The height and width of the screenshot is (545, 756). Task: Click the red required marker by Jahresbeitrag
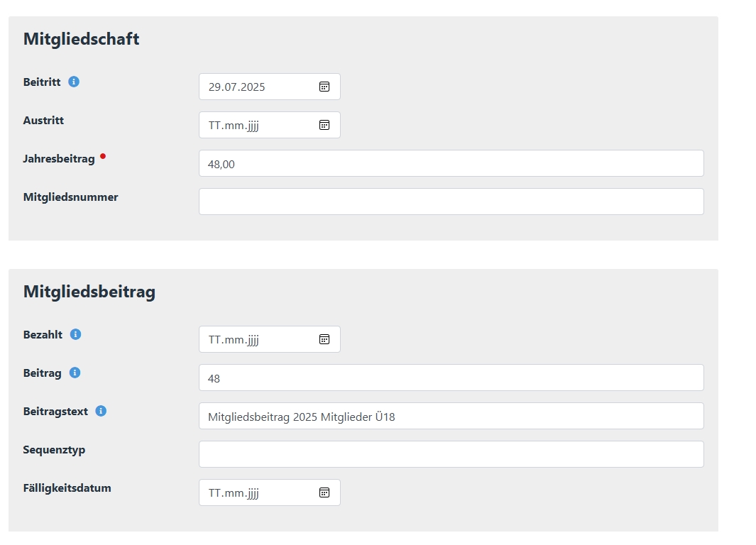pos(103,156)
